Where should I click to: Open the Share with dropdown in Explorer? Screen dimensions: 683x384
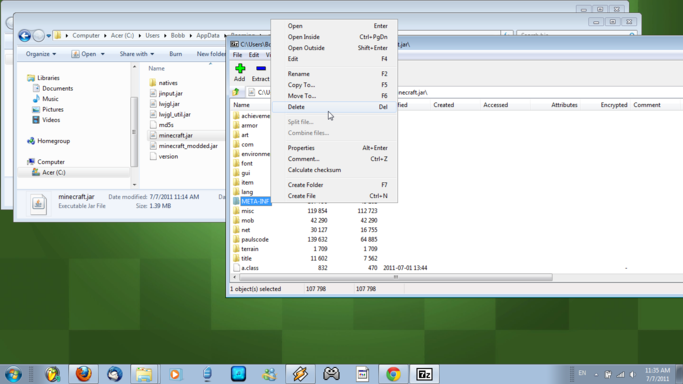point(137,54)
